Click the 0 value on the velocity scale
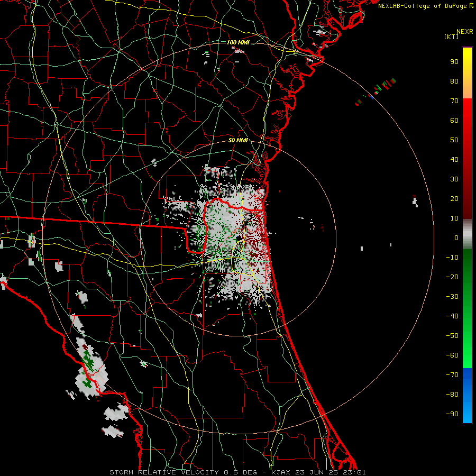 coord(456,238)
